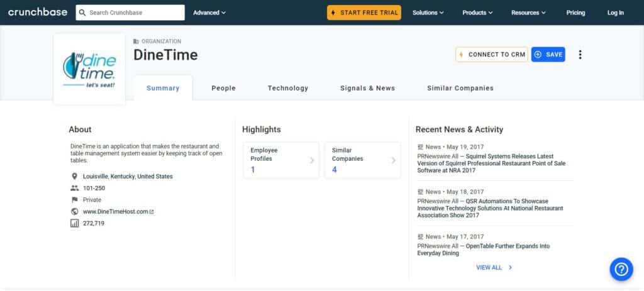Open the OpenTable Further Expands article
644x291 pixels.
click(484, 250)
